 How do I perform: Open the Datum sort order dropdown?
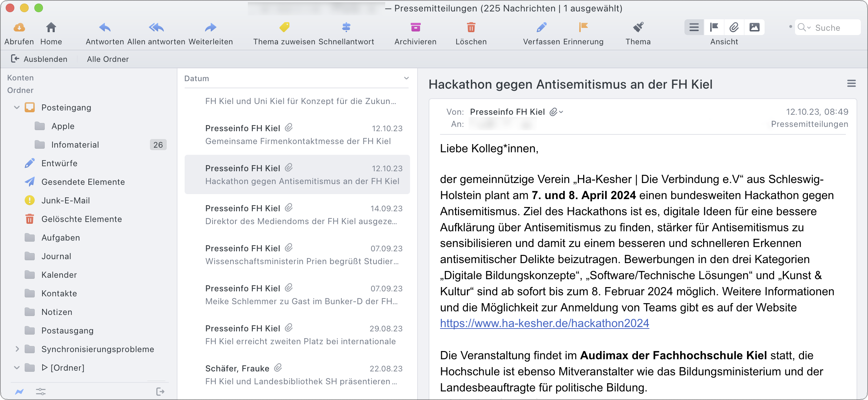coord(406,78)
